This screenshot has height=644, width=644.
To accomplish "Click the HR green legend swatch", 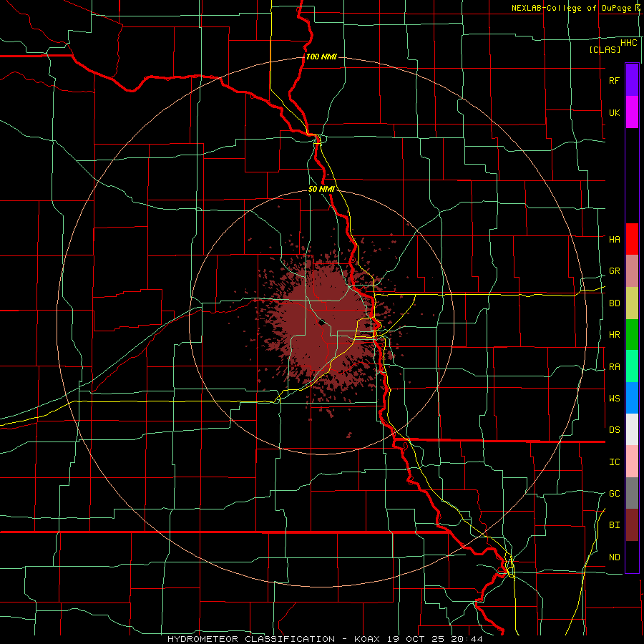I will pos(632,335).
